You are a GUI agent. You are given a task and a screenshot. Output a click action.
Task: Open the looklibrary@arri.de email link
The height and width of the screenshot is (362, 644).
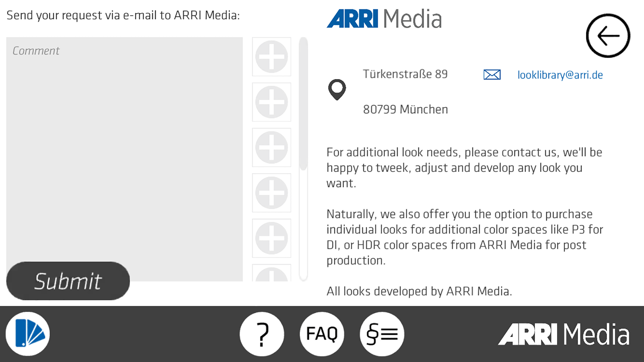(560, 75)
